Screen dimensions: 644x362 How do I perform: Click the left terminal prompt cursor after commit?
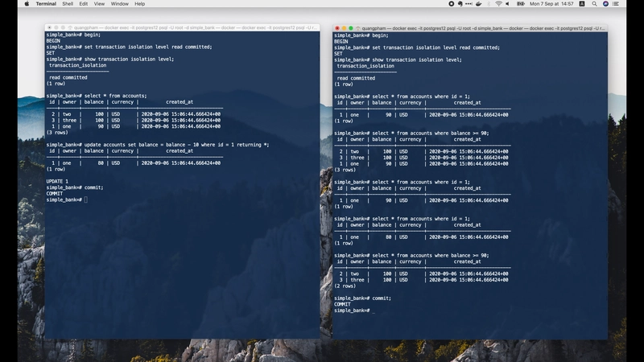click(x=86, y=200)
